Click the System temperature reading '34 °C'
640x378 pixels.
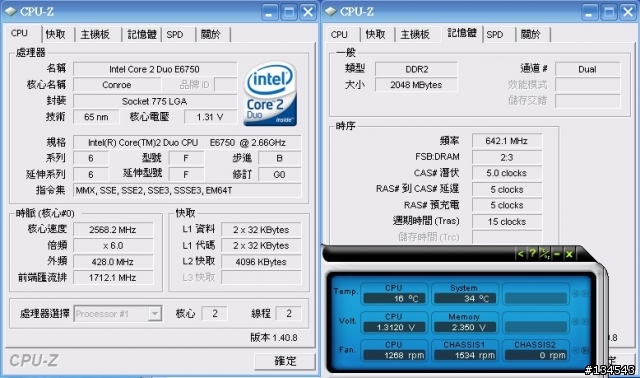[x=464, y=298]
